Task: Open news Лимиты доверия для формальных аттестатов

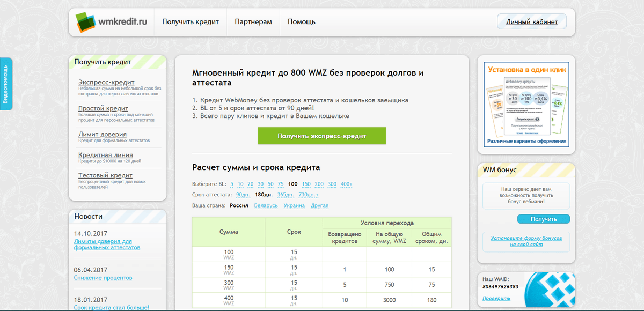Action: pyautogui.click(x=107, y=245)
